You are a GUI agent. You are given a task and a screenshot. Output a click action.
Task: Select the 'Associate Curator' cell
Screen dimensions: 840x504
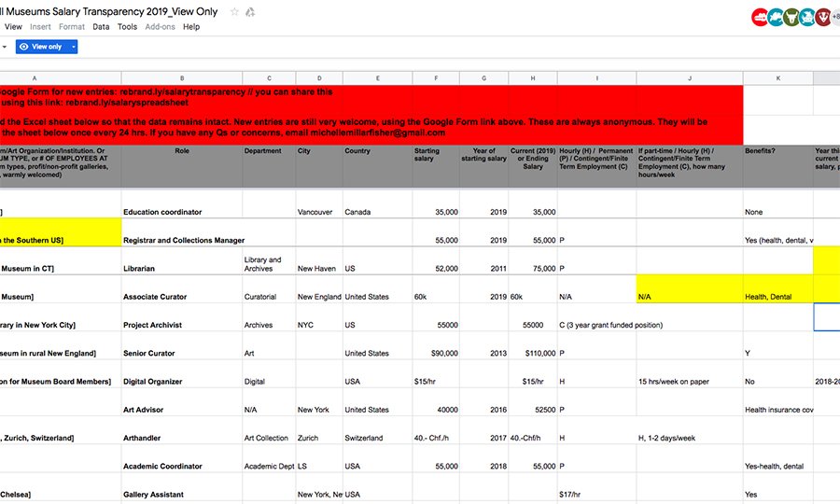pos(182,289)
